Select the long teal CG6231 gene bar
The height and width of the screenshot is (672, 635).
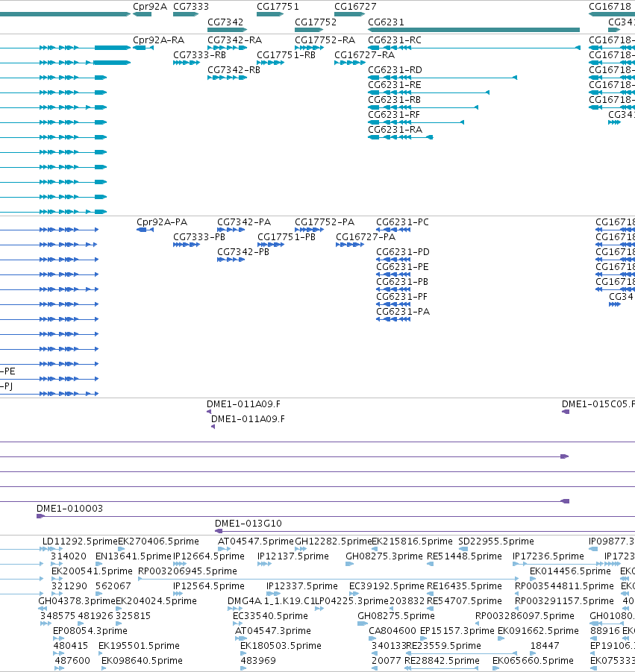(x=474, y=30)
